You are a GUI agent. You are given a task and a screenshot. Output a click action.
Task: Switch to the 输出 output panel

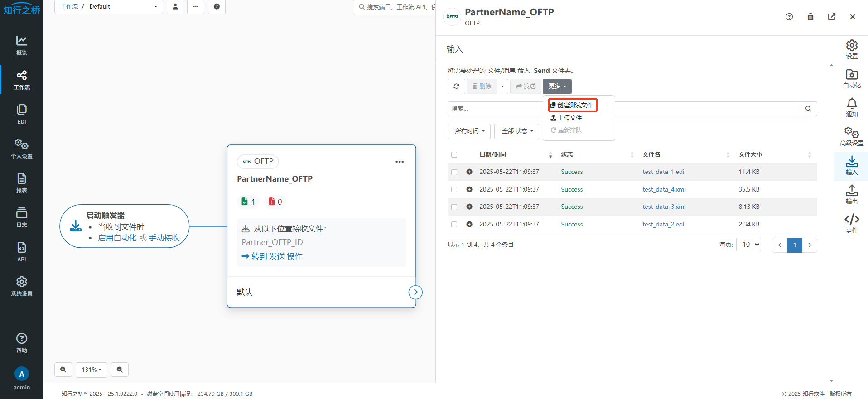851,194
